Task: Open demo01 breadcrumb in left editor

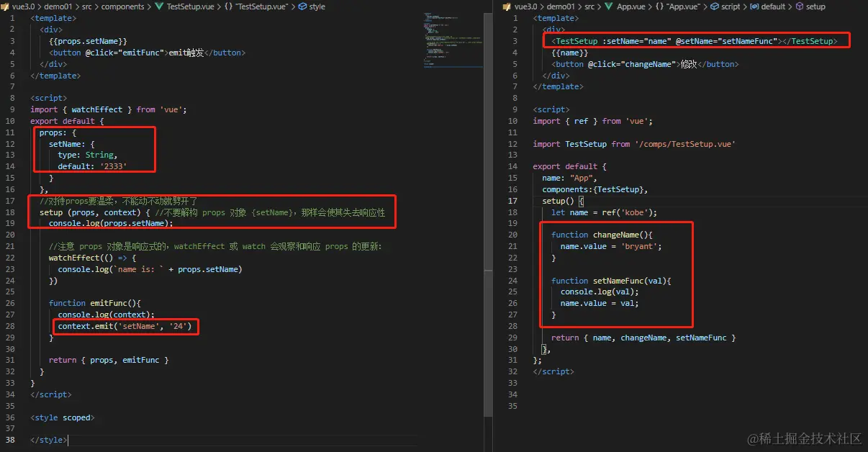Action: (x=58, y=6)
